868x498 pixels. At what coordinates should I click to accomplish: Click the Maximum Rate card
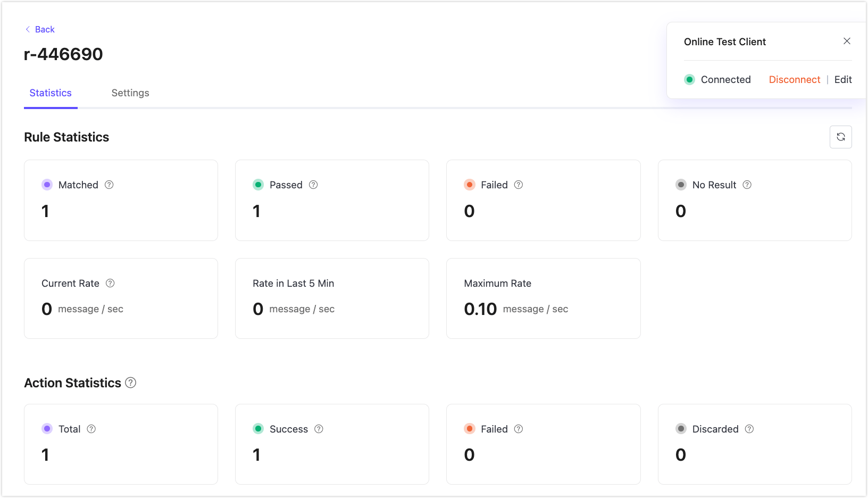(543, 298)
